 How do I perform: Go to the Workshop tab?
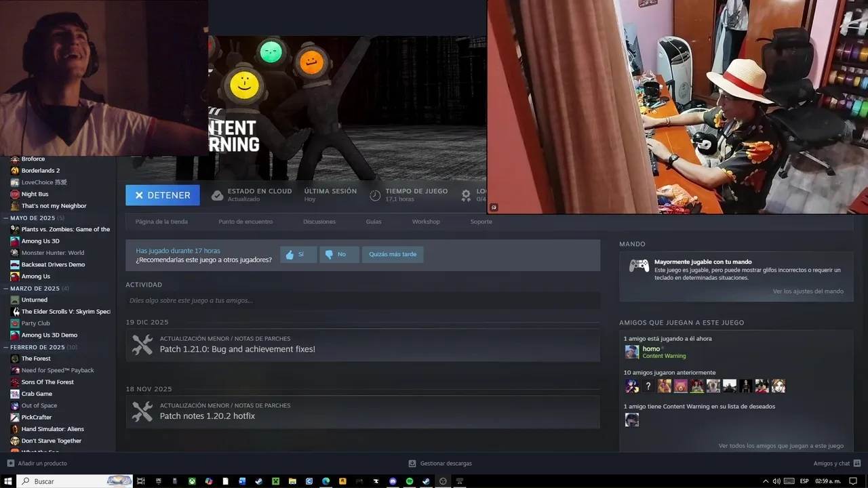coord(426,222)
